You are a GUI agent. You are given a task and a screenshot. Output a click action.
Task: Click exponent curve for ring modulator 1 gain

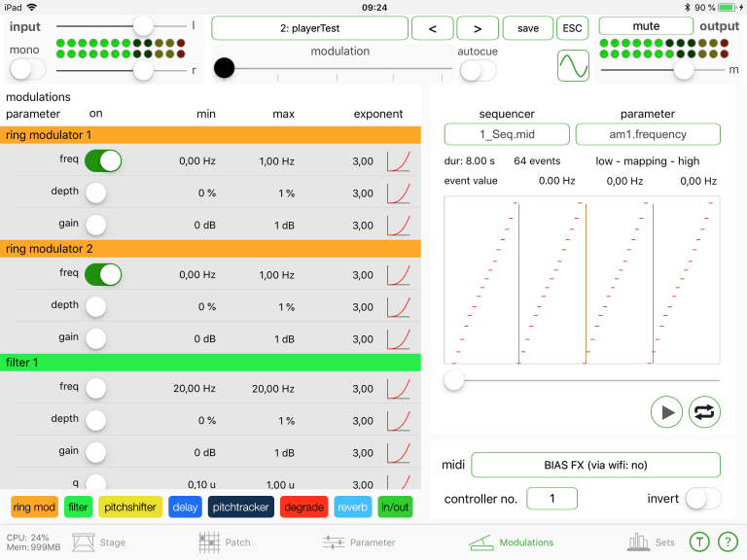pyautogui.click(x=398, y=226)
